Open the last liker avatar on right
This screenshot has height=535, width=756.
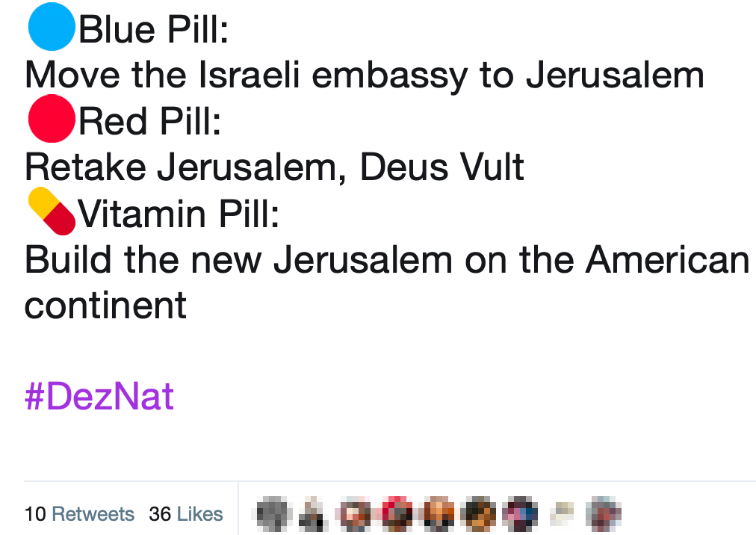click(603, 514)
